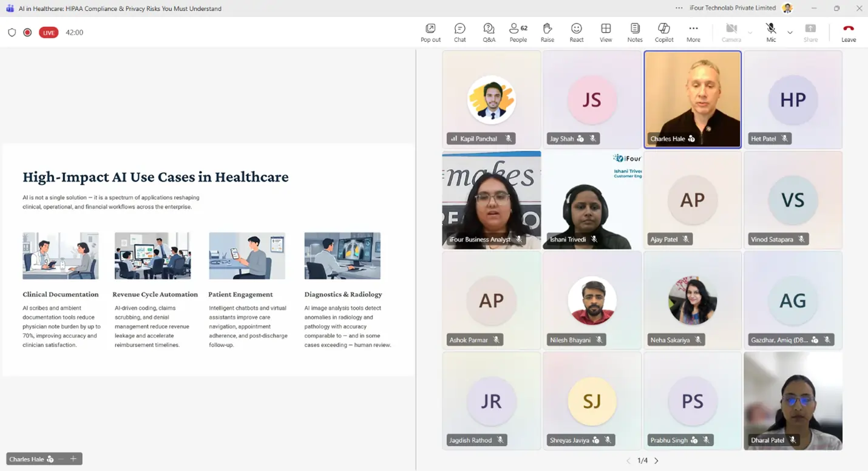Go to next participant page

click(x=656, y=461)
